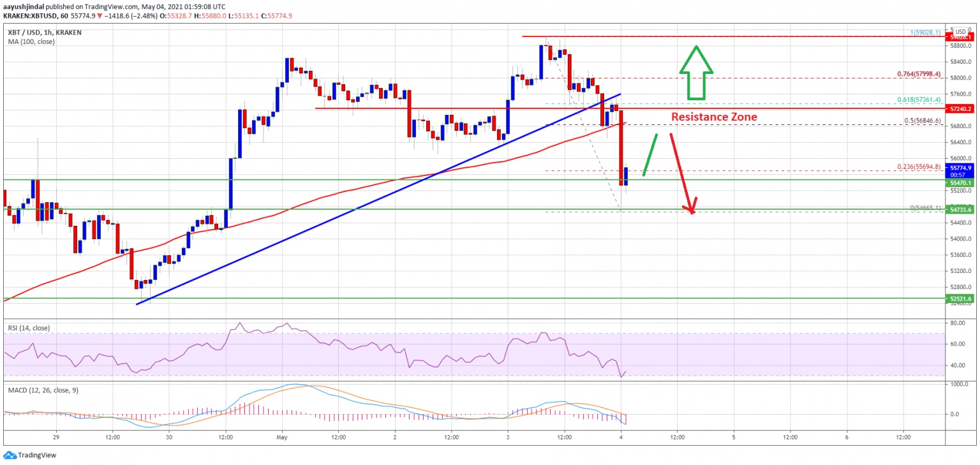Viewport: 980px width, 465px height.
Task: Click the 0.618 Fibonacci level label
Action: [916, 100]
